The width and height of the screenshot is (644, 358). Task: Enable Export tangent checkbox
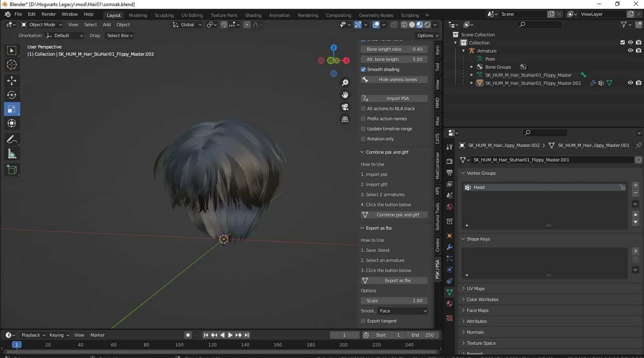[x=363, y=321]
